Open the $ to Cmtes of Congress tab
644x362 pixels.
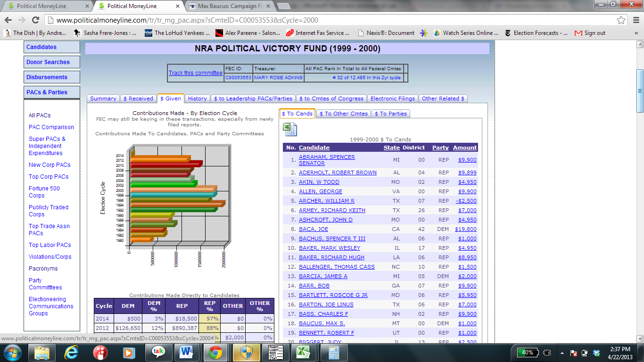pyautogui.click(x=331, y=99)
